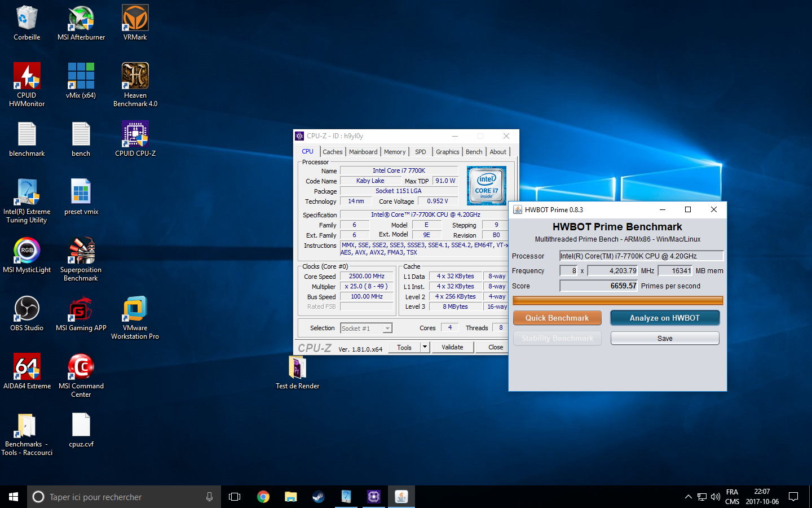Switch to CPU tab in CPU-Z
The image size is (812, 508).
(307, 151)
